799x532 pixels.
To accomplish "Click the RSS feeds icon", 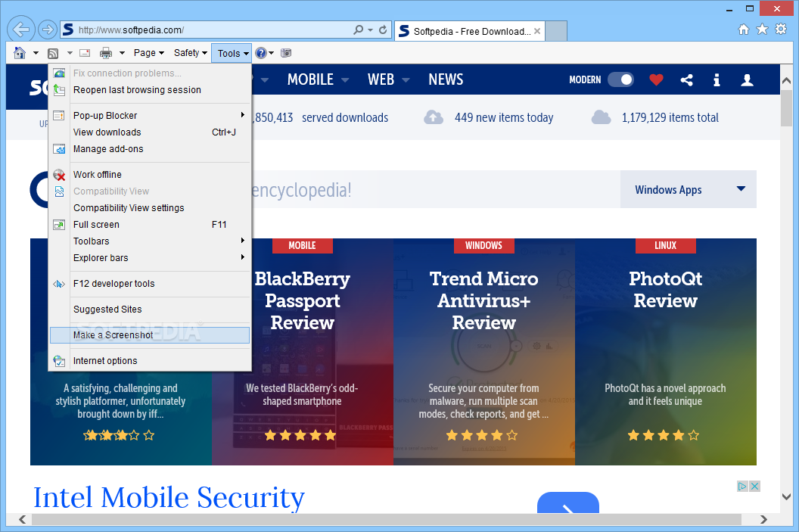I will click(53, 53).
